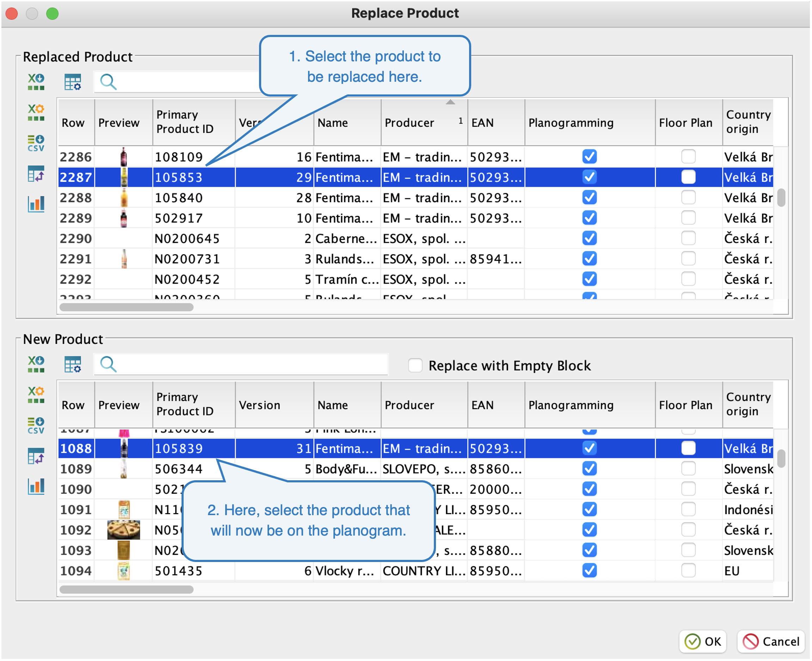Screen dimensions: 812x661
Task: Open table column settings in New Product
Action: [x=72, y=364]
